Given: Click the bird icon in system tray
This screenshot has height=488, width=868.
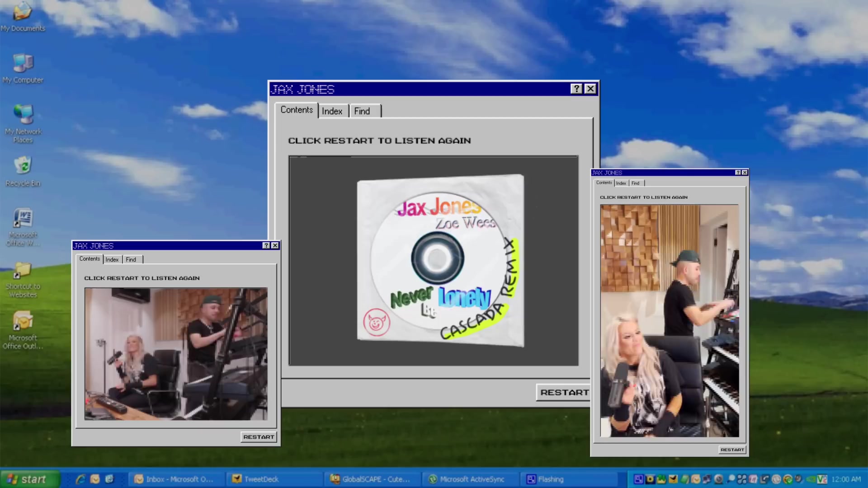Looking at the screenshot, I should 673,479.
